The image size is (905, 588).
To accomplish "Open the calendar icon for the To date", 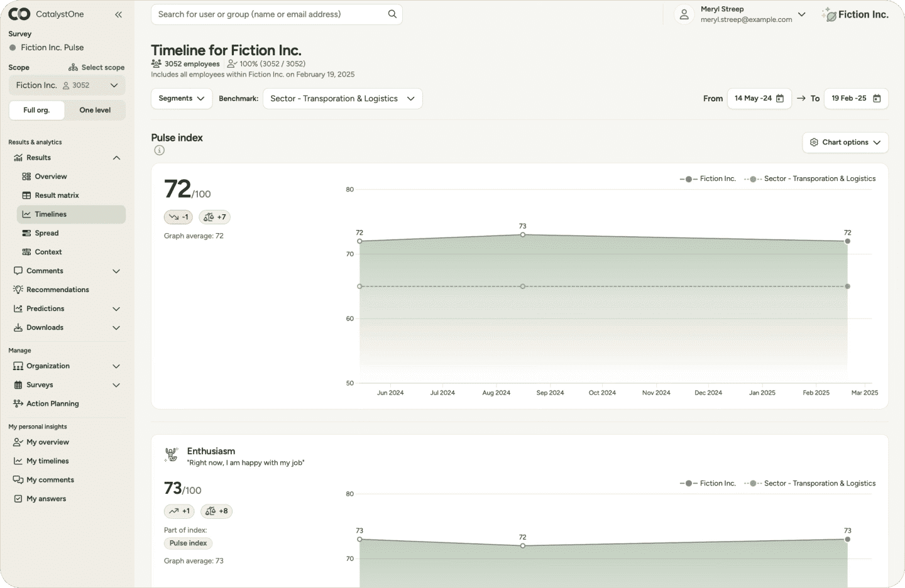I will point(877,99).
